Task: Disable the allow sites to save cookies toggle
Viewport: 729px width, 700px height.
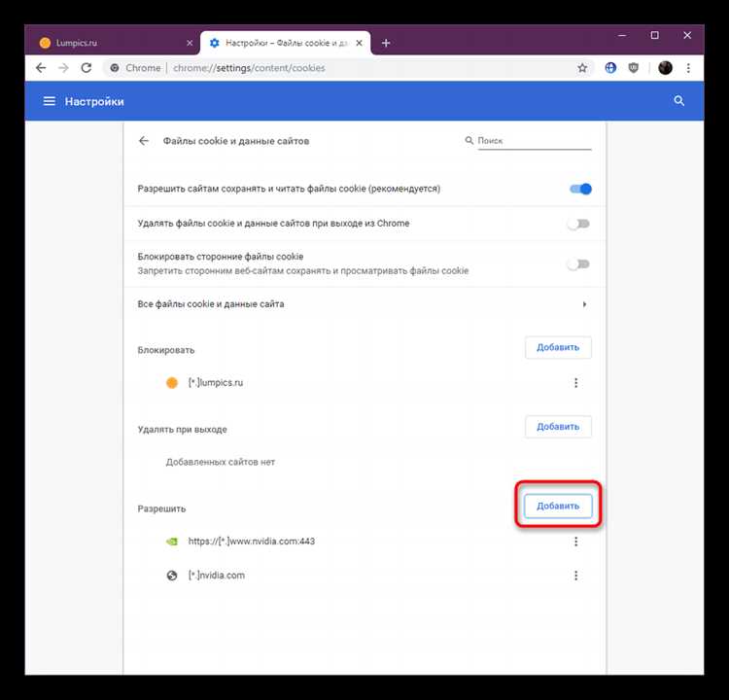Action: coord(580,189)
